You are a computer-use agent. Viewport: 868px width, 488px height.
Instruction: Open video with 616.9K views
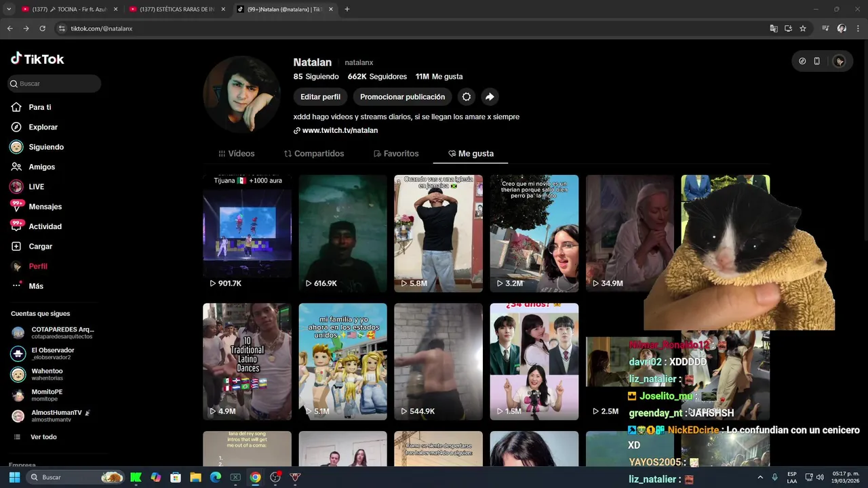[342, 233]
